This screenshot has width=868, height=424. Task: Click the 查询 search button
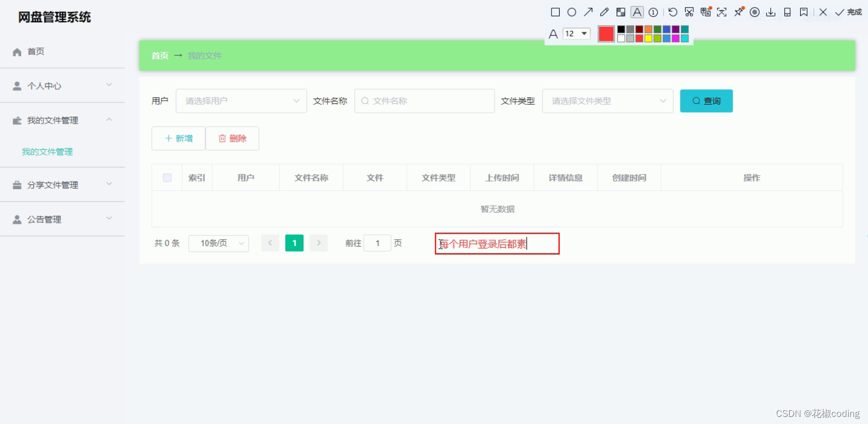(x=706, y=101)
